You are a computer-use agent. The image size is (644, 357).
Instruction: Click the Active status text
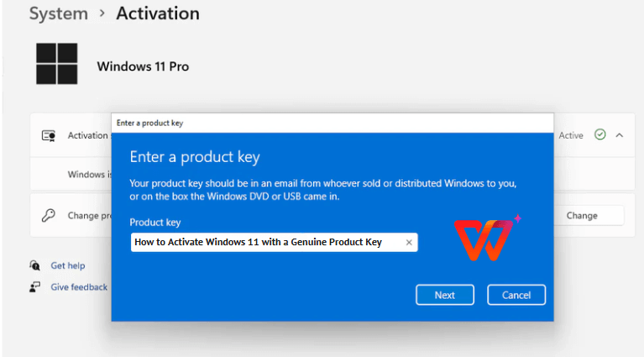pyautogui.click(x=571, y=135)
